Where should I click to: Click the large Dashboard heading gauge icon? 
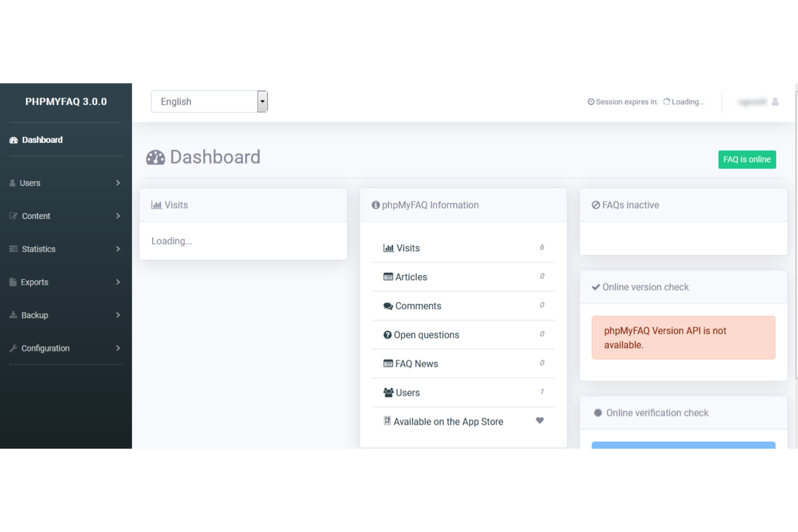156,157
